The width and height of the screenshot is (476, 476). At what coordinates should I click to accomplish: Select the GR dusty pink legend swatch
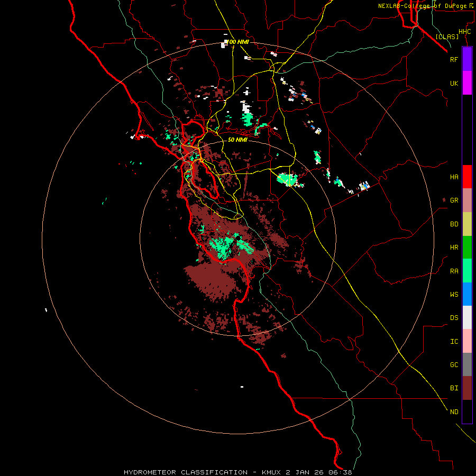coord(467,200)
